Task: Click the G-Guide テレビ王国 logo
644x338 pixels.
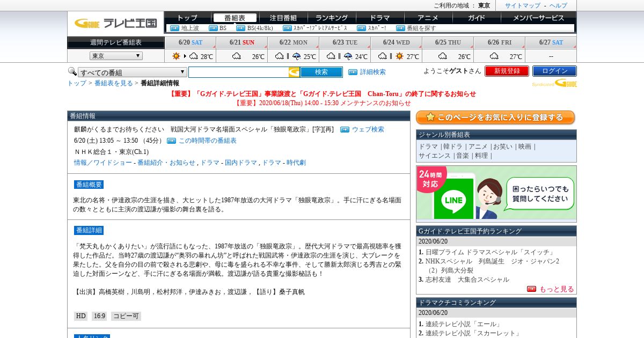Action: coord(115,23)
